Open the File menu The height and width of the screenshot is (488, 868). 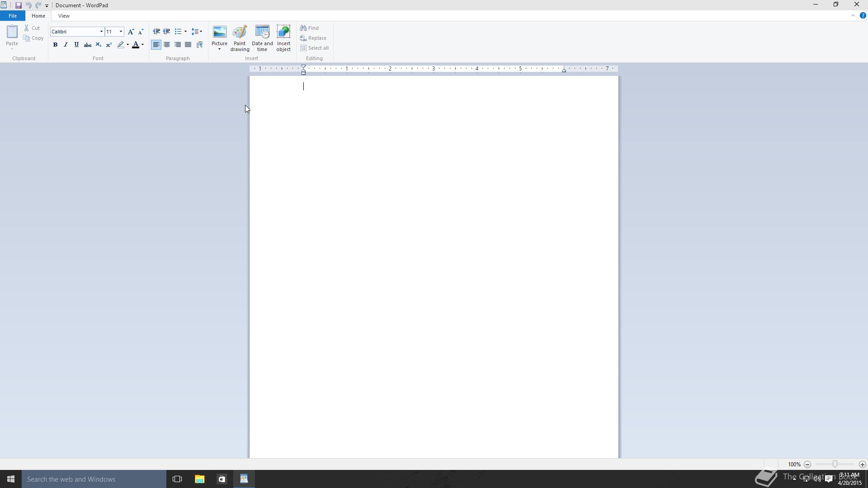coord(13,16)
